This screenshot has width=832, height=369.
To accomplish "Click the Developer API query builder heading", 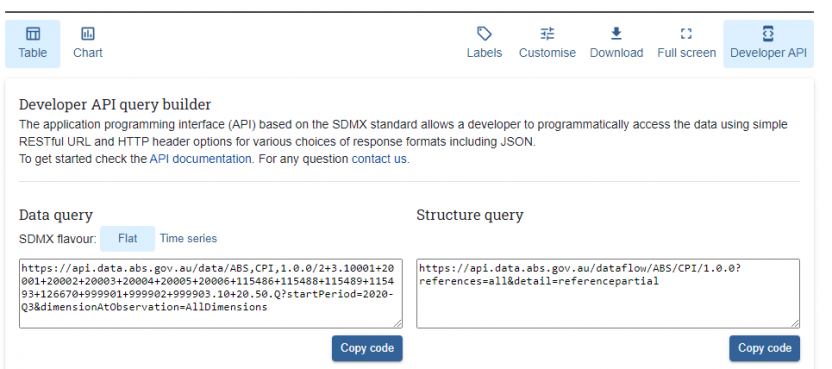I will (x=115, y=104).
